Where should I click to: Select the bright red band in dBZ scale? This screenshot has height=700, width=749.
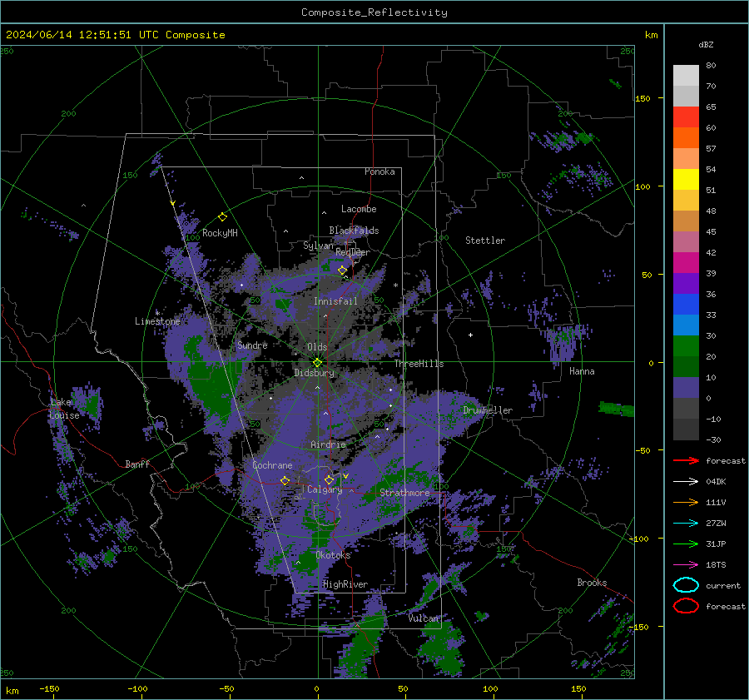[686, 117]
